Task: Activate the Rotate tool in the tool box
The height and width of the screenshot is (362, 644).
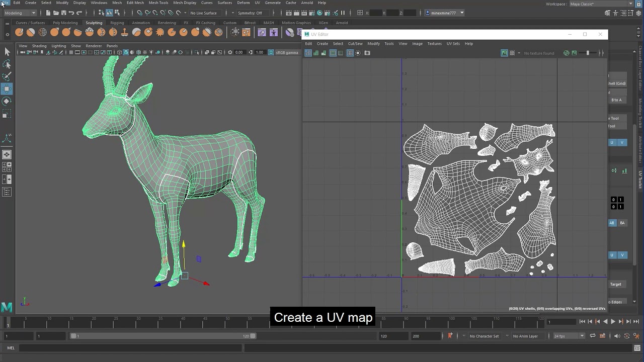Action: (x=7, y=101)
